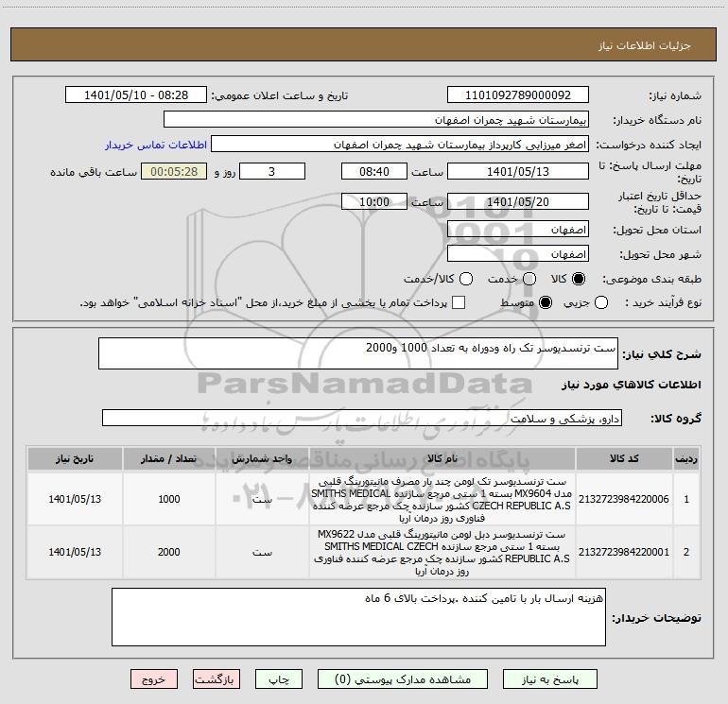Select the کالا/خدمت radio option
The width and height of the screenshot is (728, 704).
[x=466, y=279]
